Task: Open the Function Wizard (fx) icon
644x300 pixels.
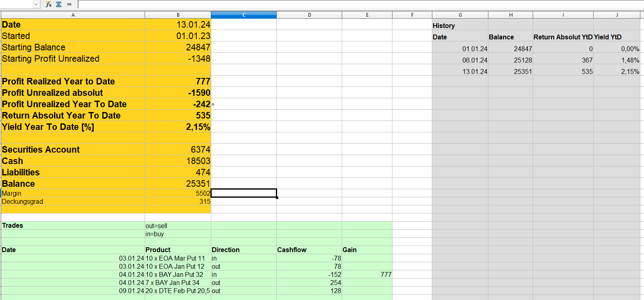Action: (x=48, y=4)
